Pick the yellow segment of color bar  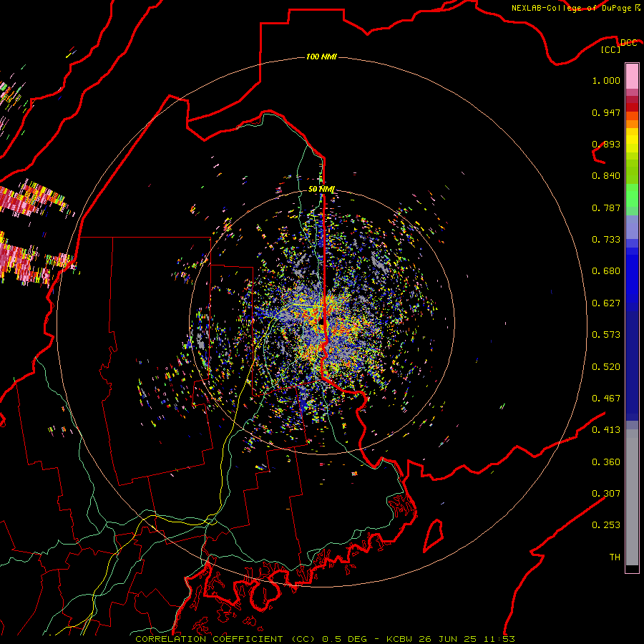632,140
